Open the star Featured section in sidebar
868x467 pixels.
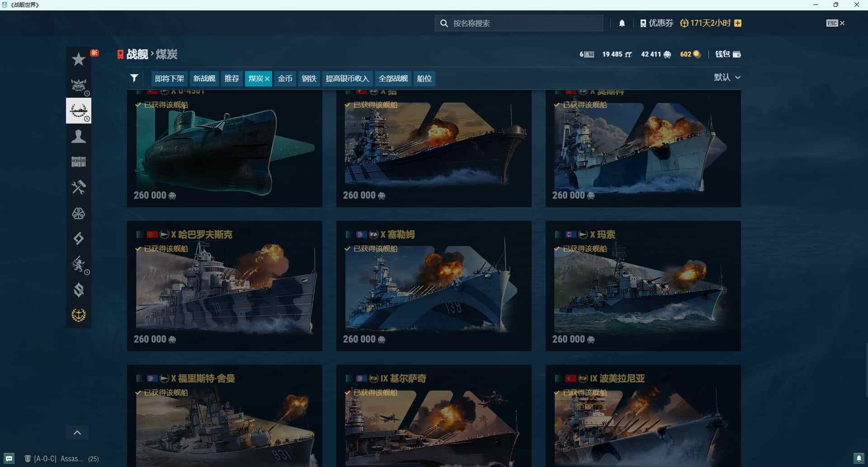[x=79, y=59]
